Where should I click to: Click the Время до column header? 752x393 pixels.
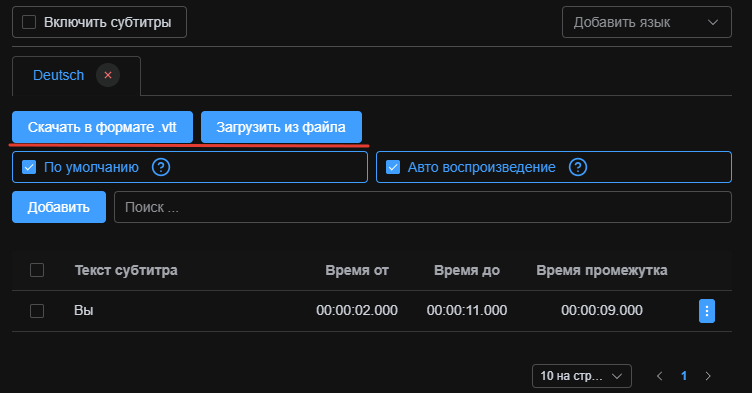point(467,270)
